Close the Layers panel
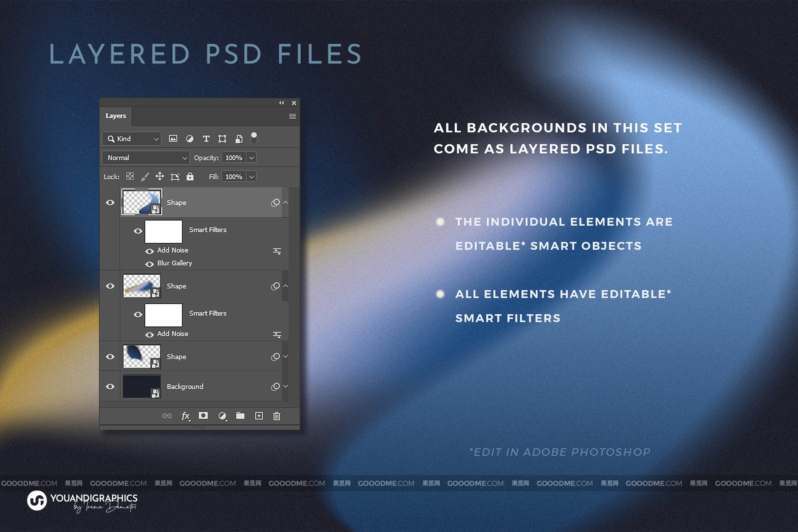This screenshot has height=532, width=798. point(294,103)
